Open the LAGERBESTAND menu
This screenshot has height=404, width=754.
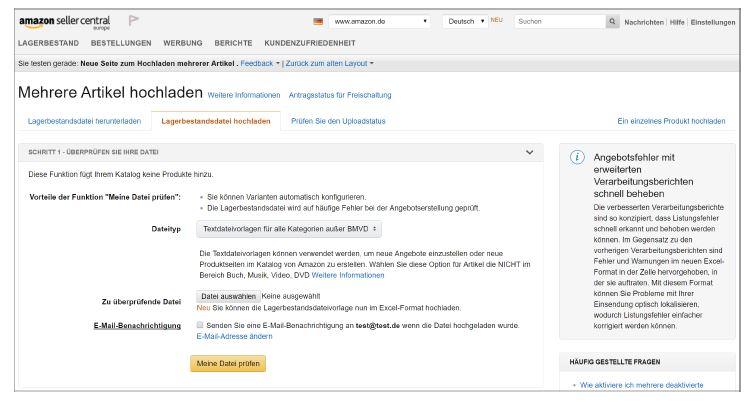(x=49, y=43)
